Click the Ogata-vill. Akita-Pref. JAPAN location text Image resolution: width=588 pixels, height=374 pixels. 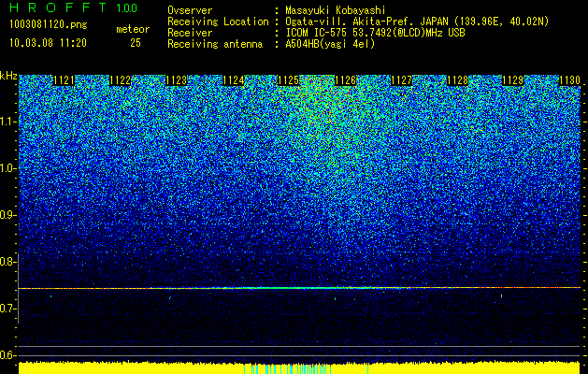(x=417, y=22)
